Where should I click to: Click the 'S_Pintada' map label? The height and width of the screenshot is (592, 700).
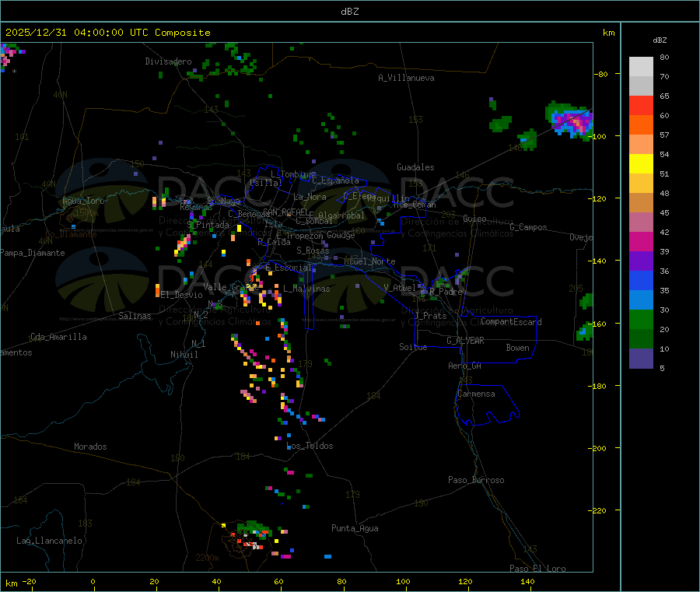(x=208, y=225)
